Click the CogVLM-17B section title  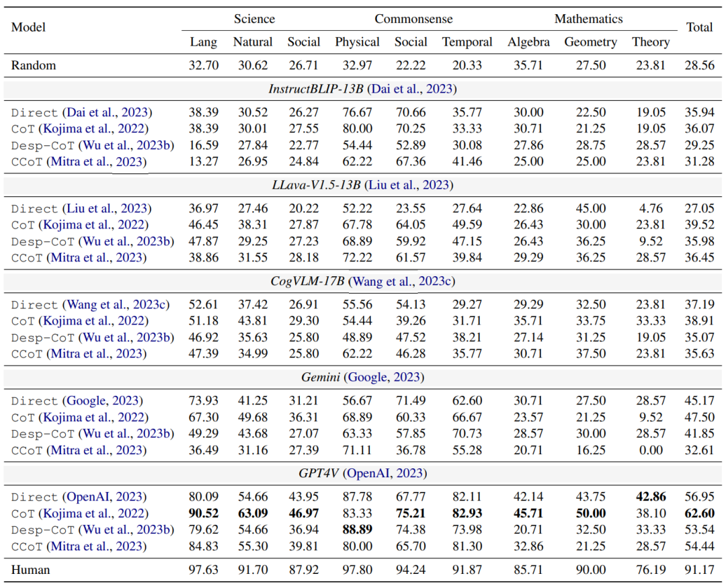pyautogui.click(x=307, y=281)
